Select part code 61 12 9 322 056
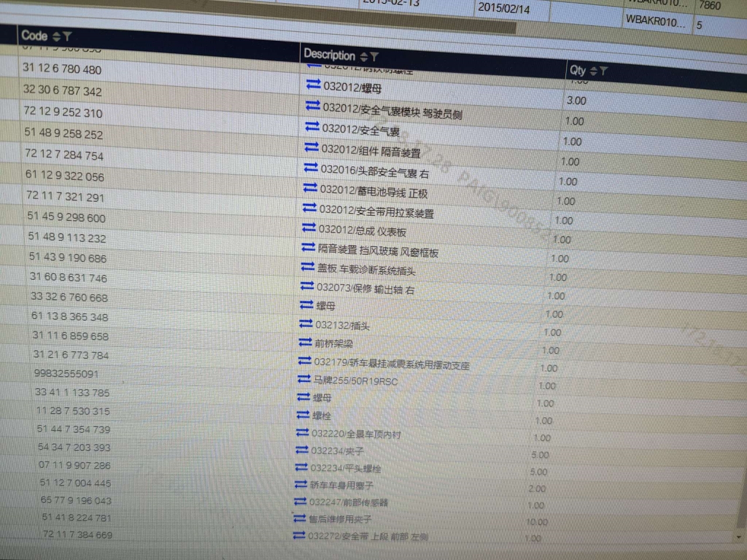The height and width of the screenshot is (560, 747). point(65,176)
